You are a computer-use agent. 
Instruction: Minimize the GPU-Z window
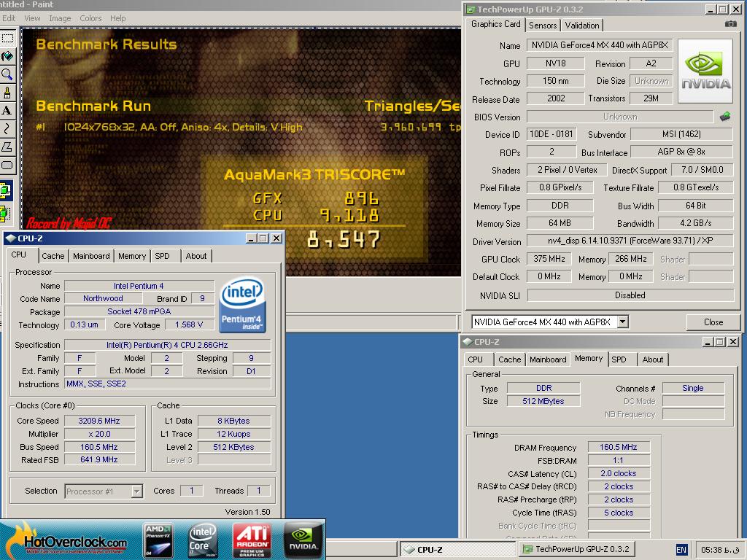(711, 9)
